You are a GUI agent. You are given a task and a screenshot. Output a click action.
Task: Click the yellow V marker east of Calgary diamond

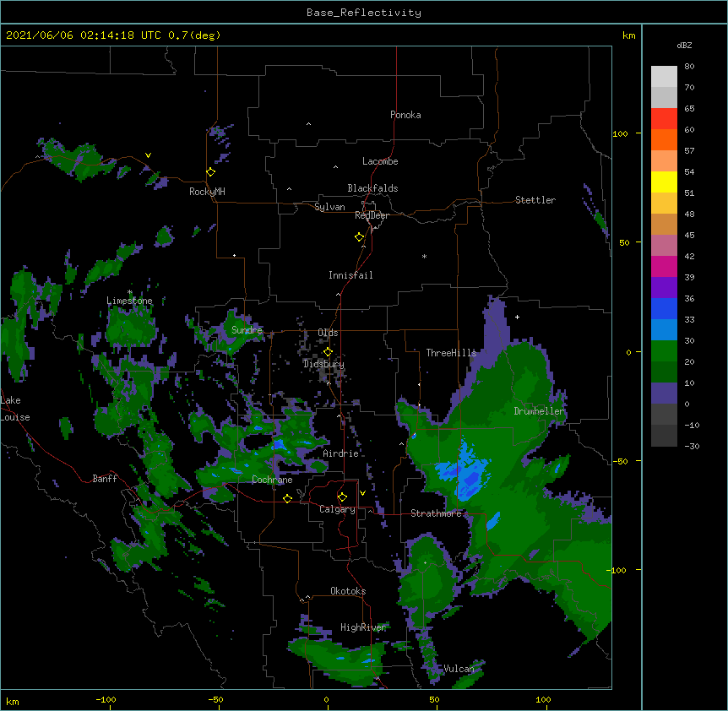362,493
